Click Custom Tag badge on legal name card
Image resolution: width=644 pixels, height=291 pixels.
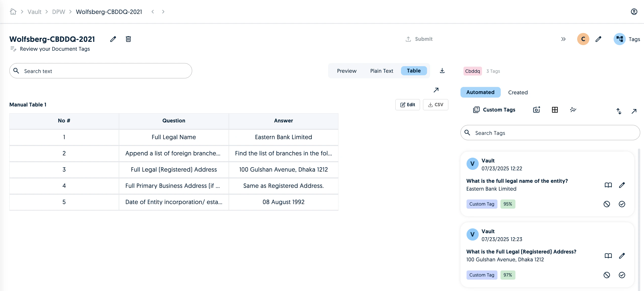point(482,204)
